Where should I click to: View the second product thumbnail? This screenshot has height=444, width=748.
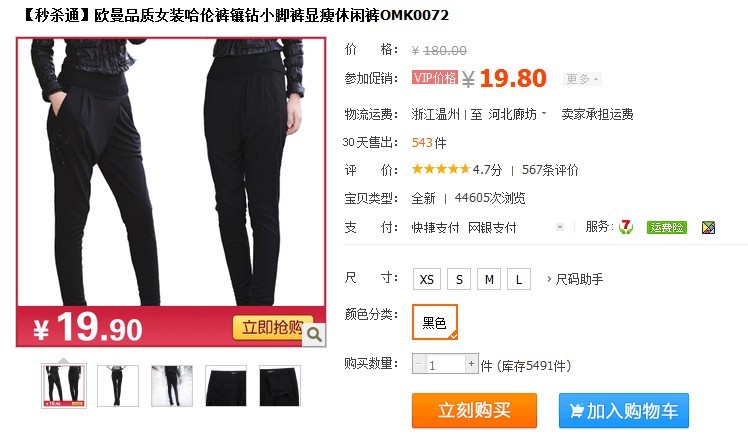point(118,386)
